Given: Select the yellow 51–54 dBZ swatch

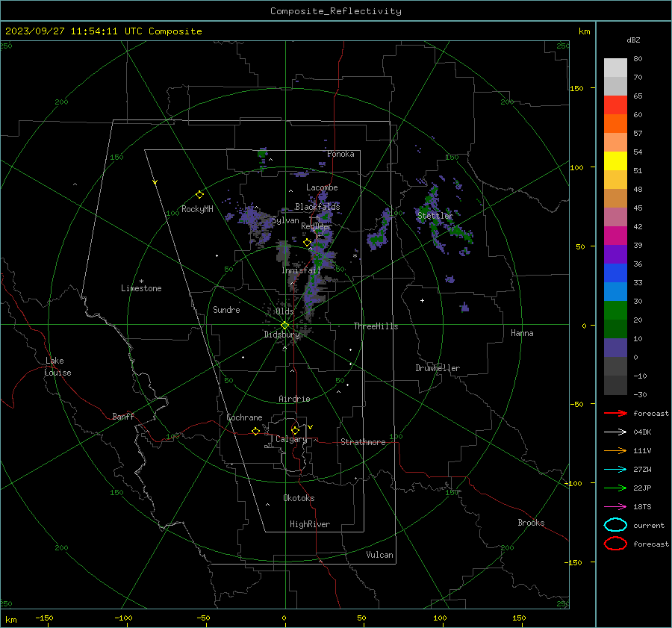Looking at the screenshot, I should point(615,161).
